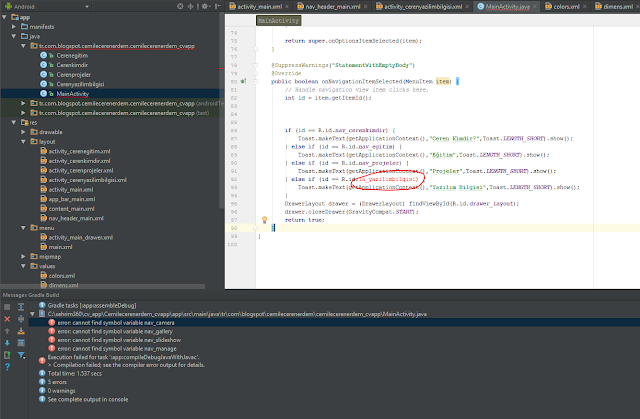
Task: Select the nav_slideshow error message
Action: [119, 340]
